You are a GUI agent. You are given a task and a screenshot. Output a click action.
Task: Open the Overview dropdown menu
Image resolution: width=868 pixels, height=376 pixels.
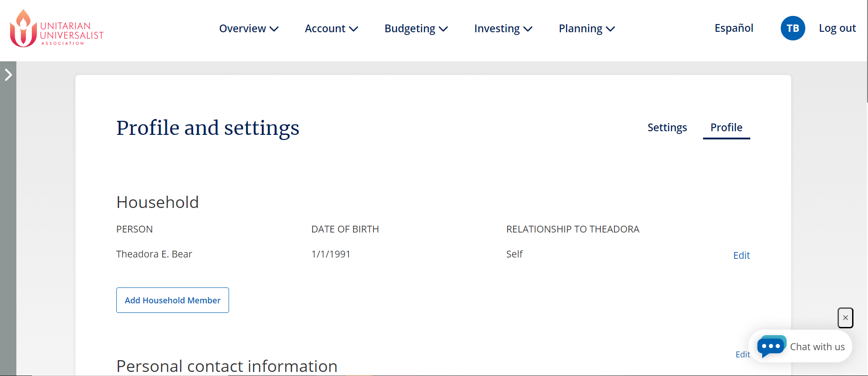(249, 29)
